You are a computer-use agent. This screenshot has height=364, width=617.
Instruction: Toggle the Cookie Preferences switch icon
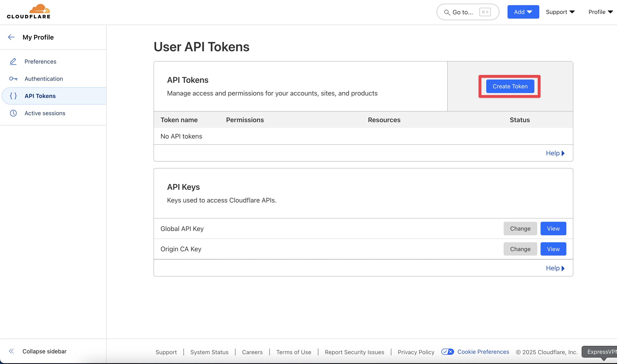click(x=447, y=352)
